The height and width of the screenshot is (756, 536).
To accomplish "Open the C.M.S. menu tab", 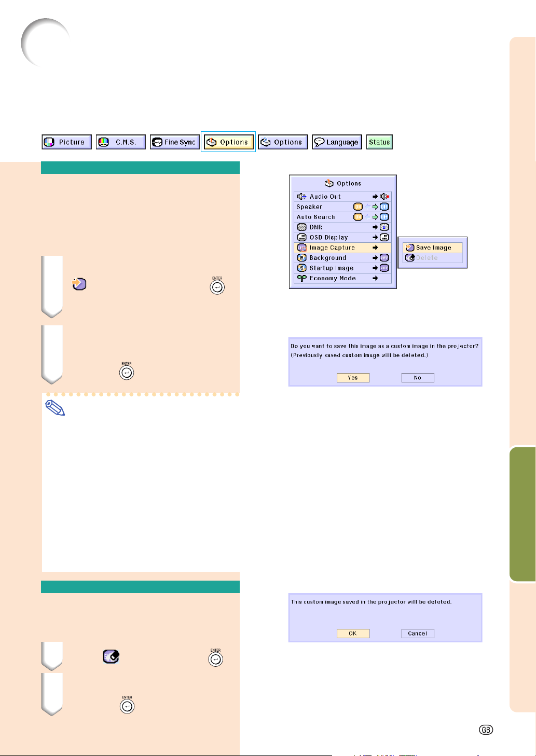I will (120, 142).
